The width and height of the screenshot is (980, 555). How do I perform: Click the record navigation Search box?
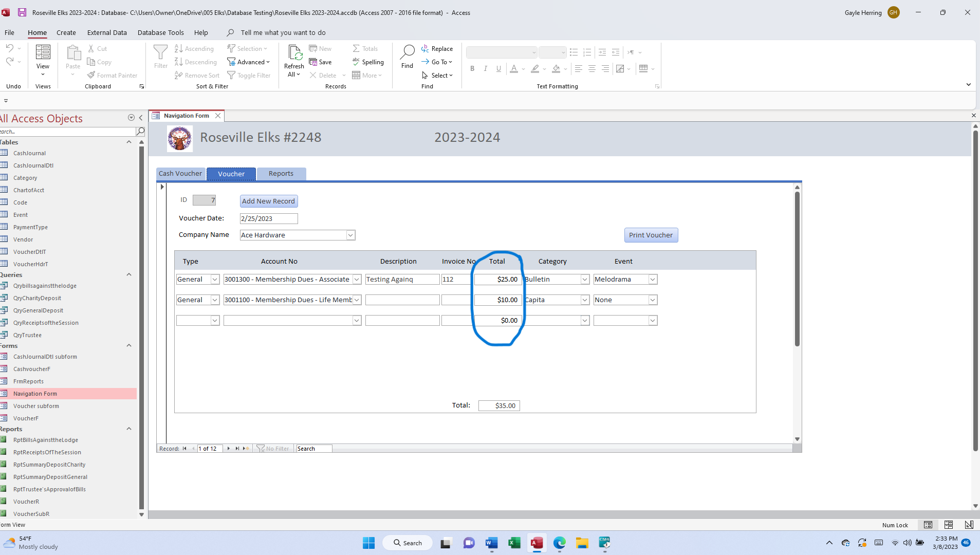(x=313, y=448)
